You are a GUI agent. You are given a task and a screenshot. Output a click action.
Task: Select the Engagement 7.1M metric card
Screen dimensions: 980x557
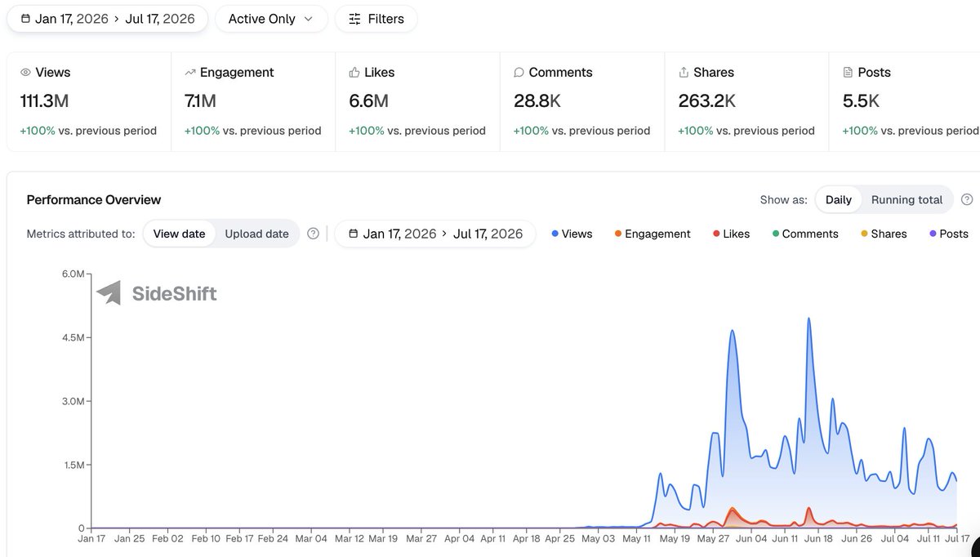coord(253,102)
